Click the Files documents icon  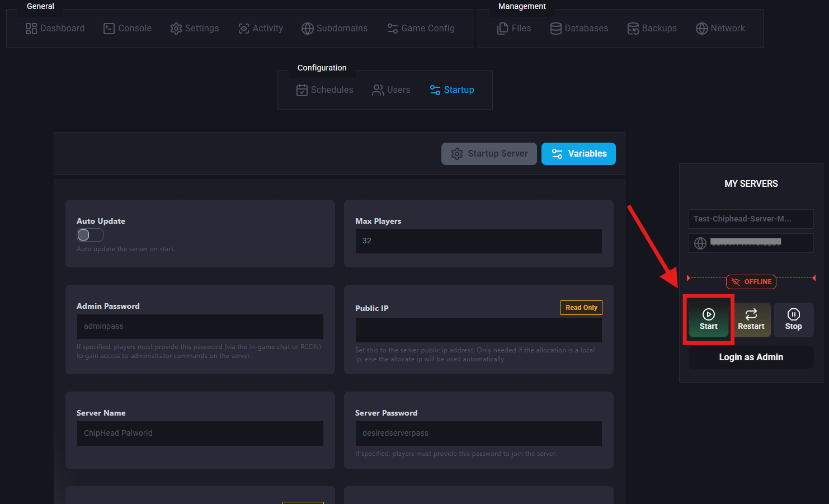coord(503,29)
